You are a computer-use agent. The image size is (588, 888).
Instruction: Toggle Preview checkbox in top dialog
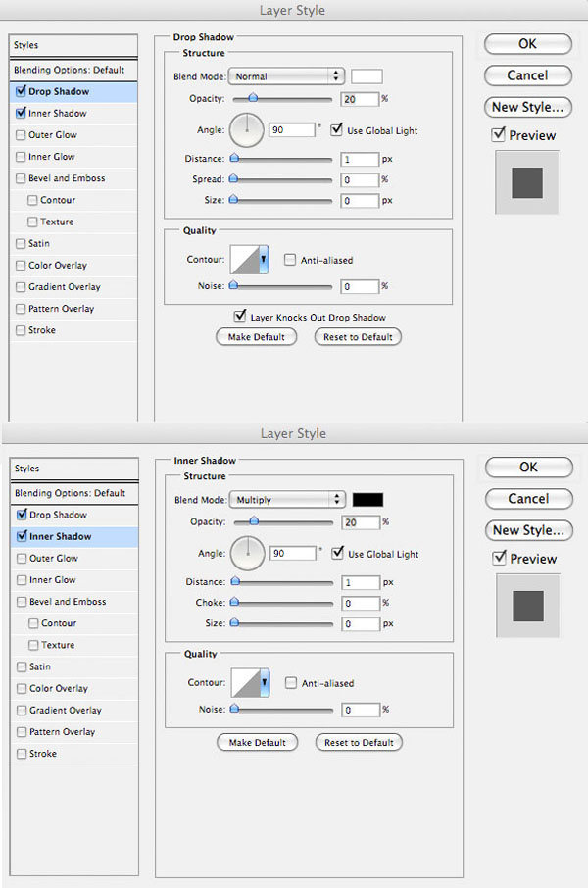499,135
